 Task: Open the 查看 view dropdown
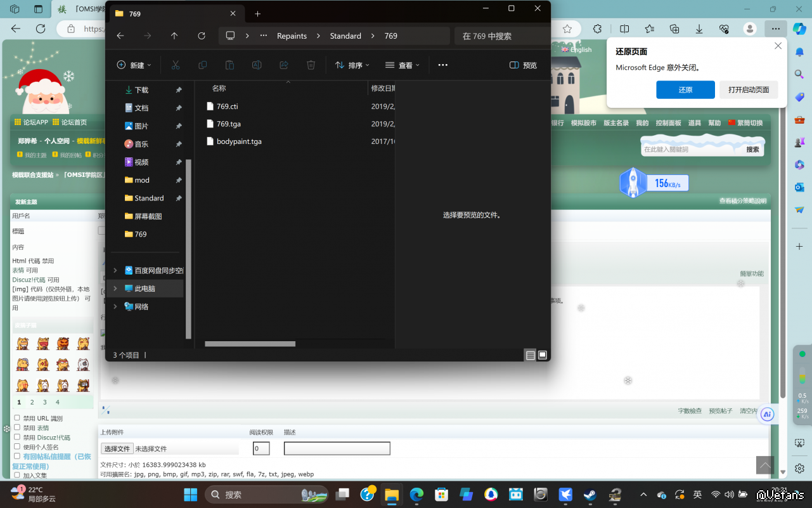click(403, 65)
